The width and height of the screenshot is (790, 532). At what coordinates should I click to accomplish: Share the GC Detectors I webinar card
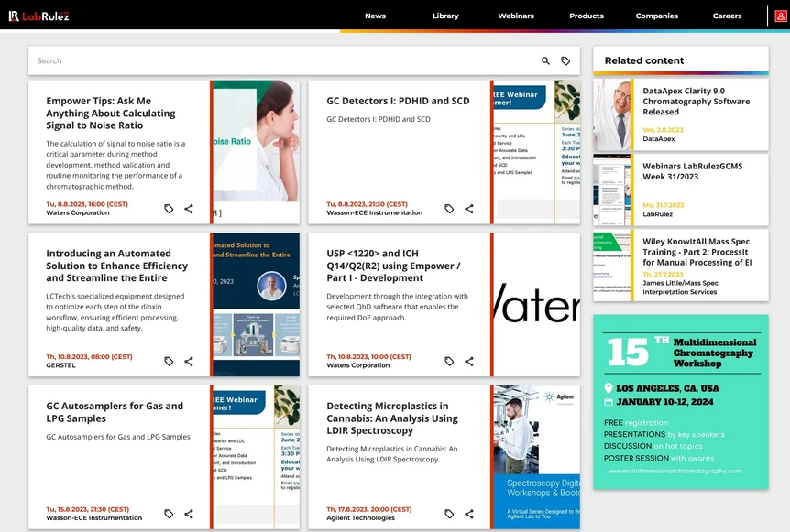(469, 209)
